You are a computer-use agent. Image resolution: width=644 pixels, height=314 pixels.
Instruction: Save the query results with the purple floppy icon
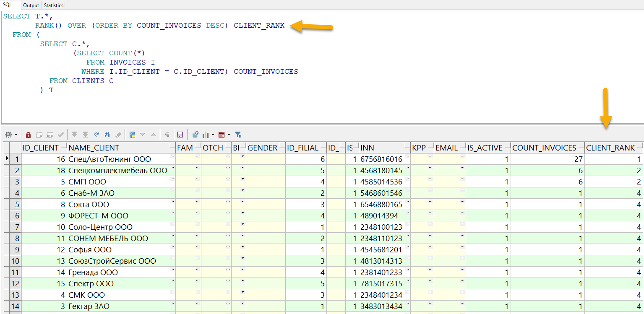(180, 134)
